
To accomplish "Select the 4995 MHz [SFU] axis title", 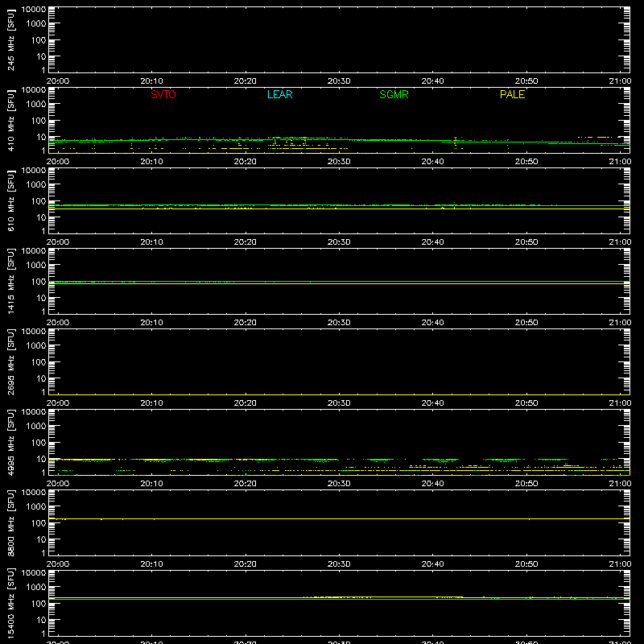I will click(10, 442).
